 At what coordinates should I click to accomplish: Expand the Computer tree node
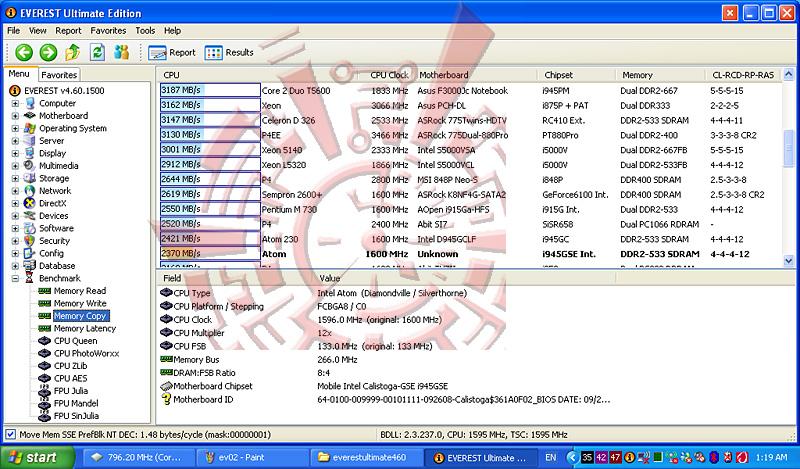point(15,103)
